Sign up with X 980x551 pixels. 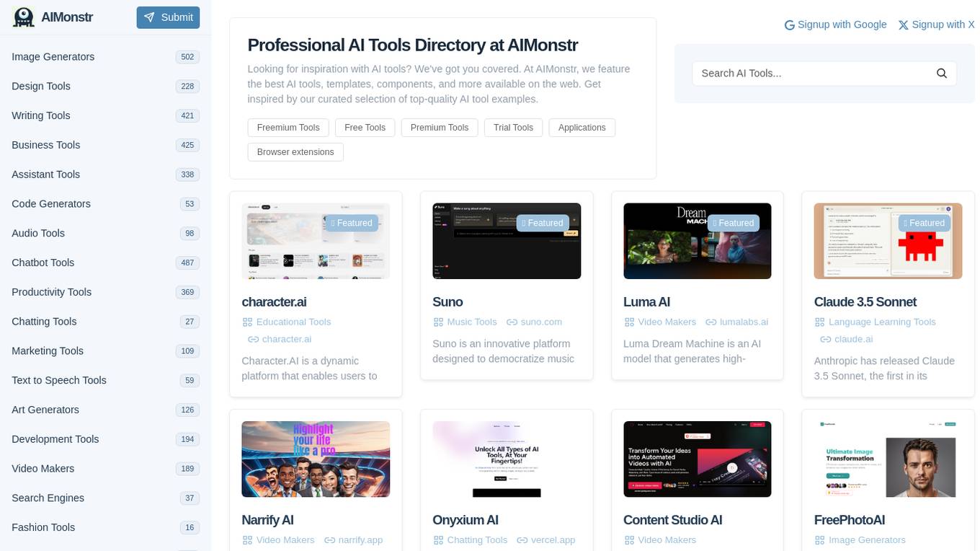pyautogui.click(x=936, y=25)
